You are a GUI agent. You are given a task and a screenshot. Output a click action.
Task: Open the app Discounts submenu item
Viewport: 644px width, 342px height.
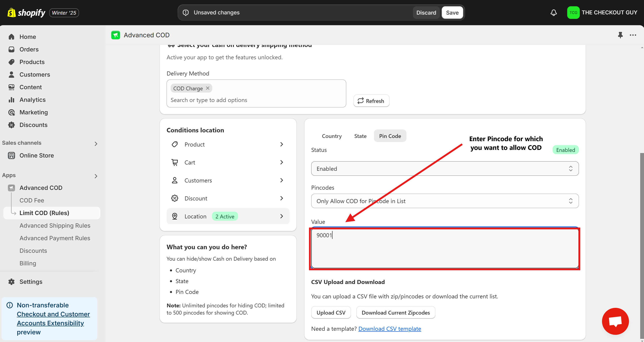(x=33, y=251)
